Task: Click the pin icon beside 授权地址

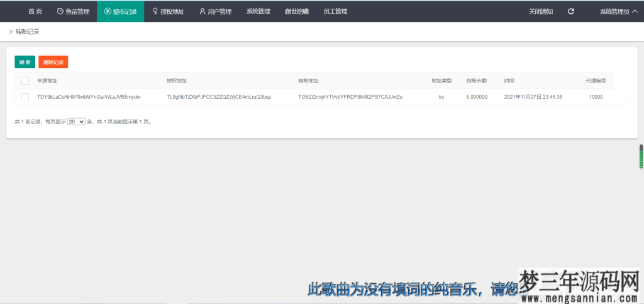Action: coord(155,11)
